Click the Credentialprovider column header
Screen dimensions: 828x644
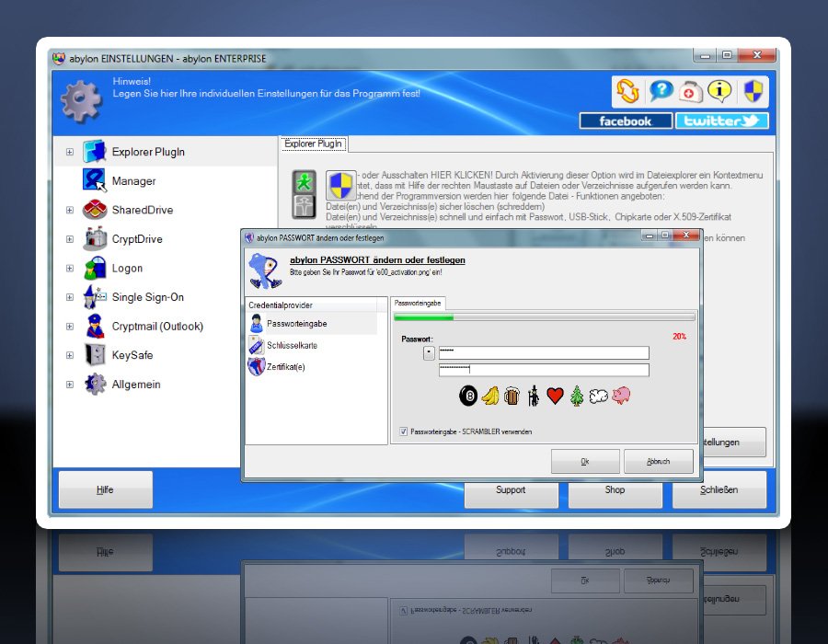312,305
